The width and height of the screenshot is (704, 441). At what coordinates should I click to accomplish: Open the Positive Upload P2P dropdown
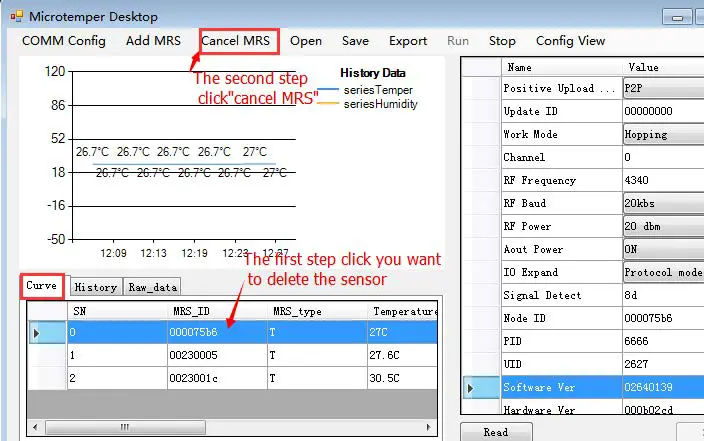663,88
